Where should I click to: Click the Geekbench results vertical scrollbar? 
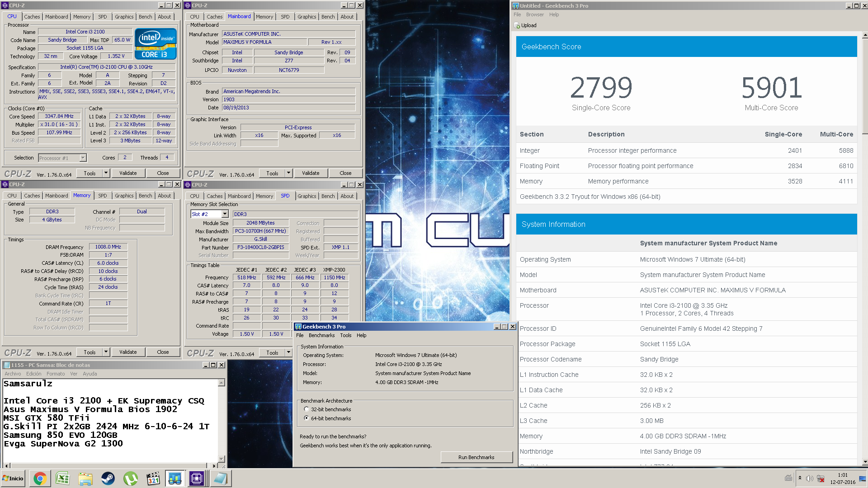[x=865, y=86]
